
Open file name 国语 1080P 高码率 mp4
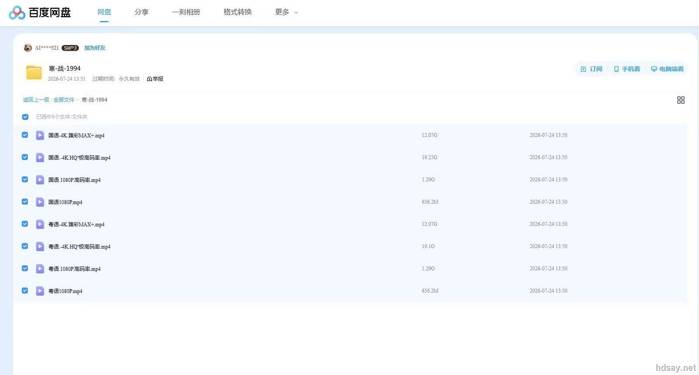click(74, 180)
